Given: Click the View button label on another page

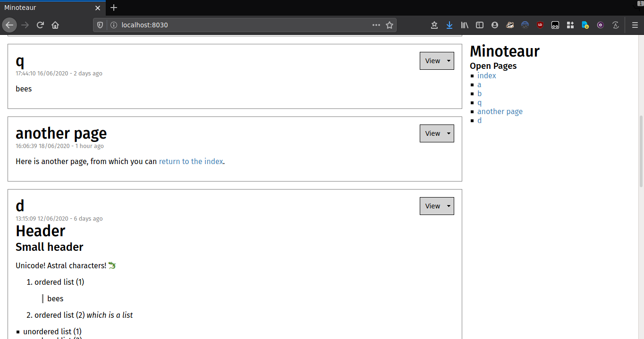Looking at the screenshot, I should pyautogui.click(x=432, y=133).
